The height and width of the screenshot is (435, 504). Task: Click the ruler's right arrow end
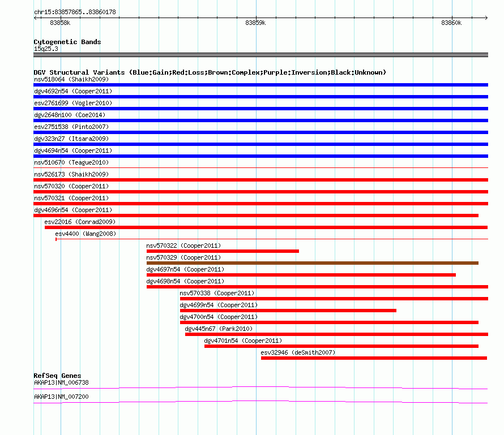click(486, 18)
